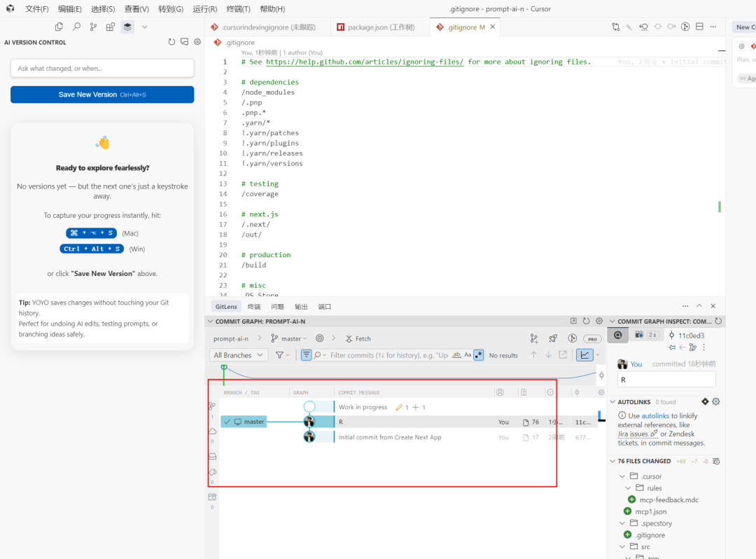Open the 终端(T) menu
The image size is (756, 559).
coord(239,9)
